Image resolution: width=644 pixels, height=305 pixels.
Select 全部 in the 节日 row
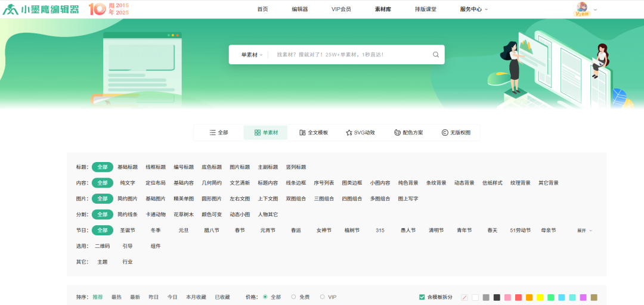point(103,231)
